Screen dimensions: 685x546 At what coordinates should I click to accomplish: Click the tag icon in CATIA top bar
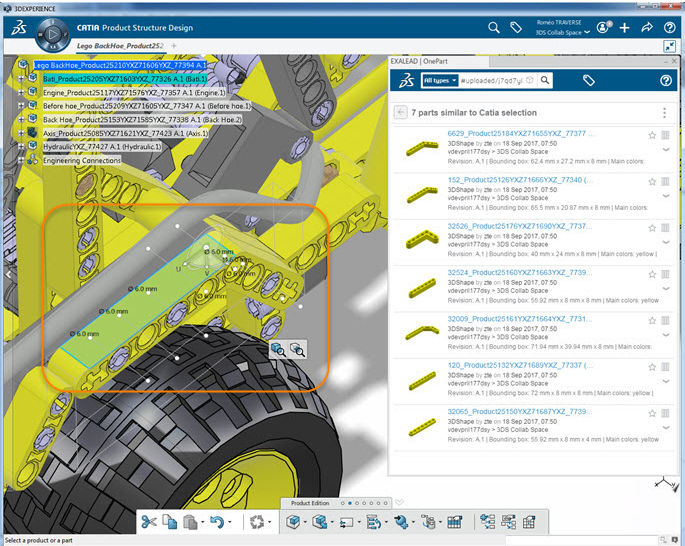point(516,28)
